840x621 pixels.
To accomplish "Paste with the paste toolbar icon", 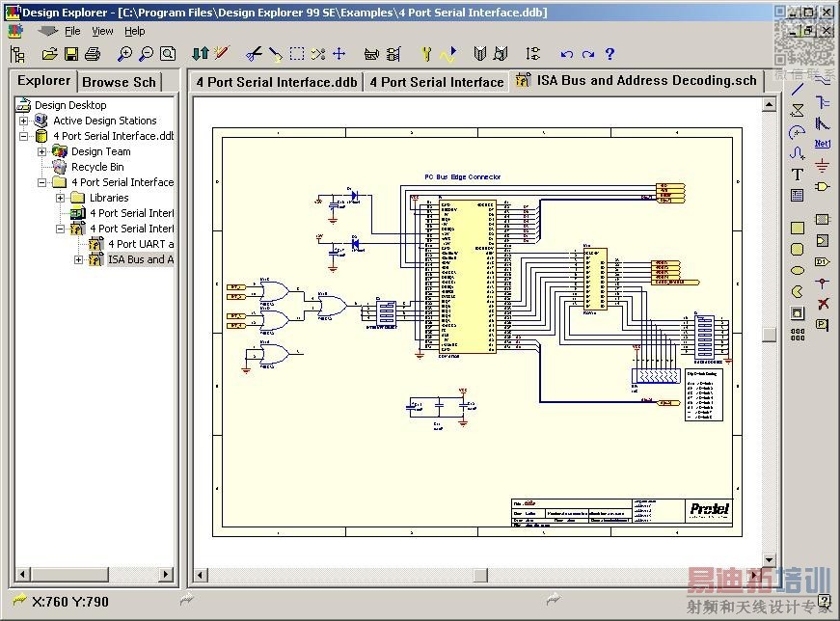I will point(276,54).
